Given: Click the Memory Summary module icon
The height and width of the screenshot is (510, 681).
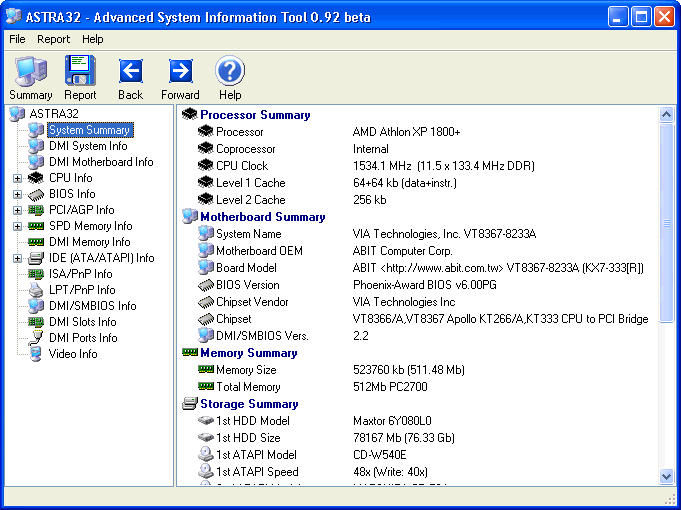Looking at the screenshot, I should 190,352.
